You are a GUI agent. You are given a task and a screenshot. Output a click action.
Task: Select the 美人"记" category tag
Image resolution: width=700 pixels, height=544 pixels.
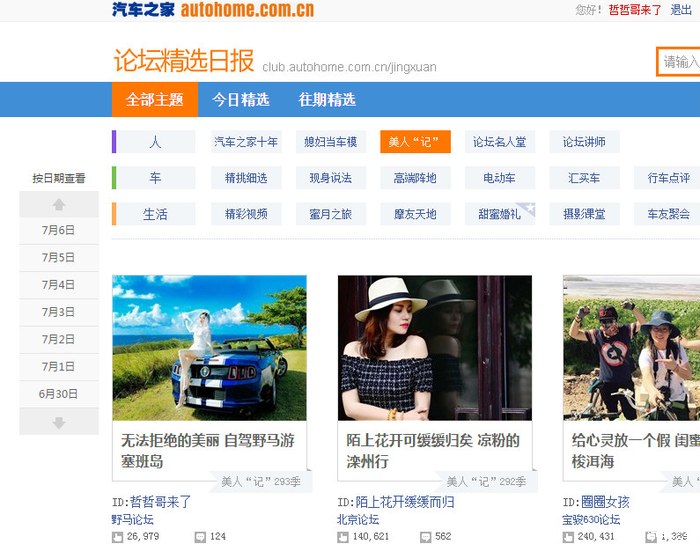[415, 142]
